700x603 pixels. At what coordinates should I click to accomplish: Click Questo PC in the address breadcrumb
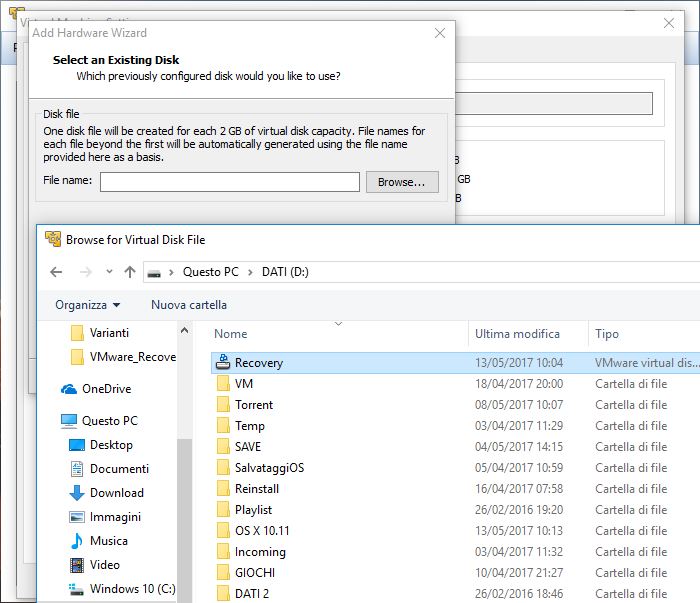click(211, 272)
